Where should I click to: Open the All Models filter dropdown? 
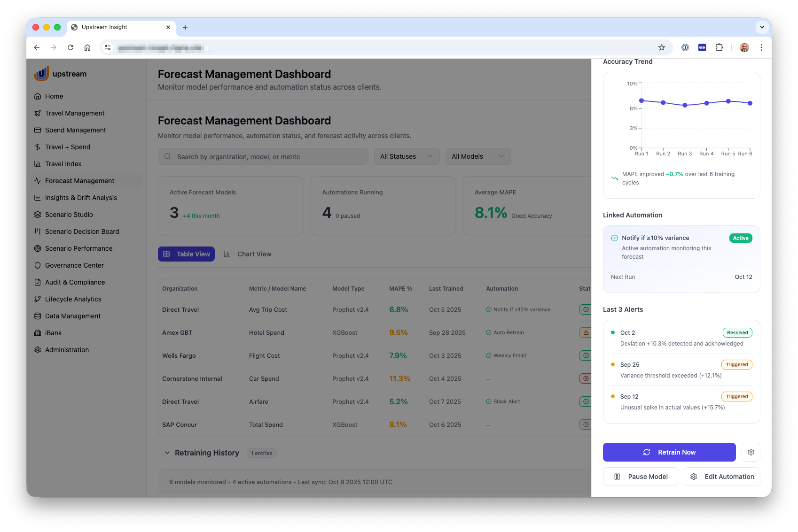click(x=477, y=156)
